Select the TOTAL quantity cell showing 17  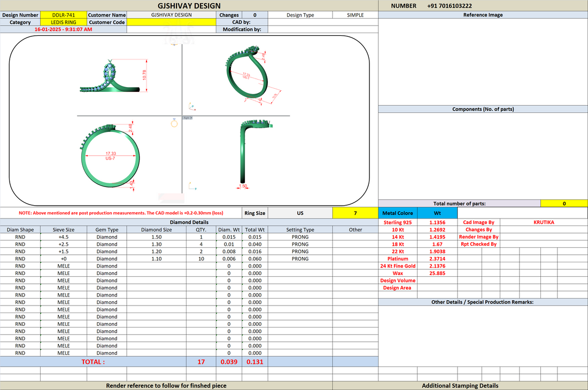click(201, 362)
